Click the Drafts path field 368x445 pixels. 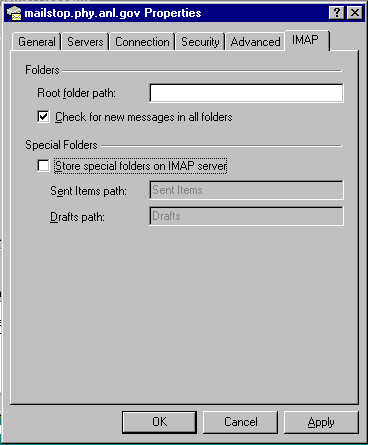246,216
